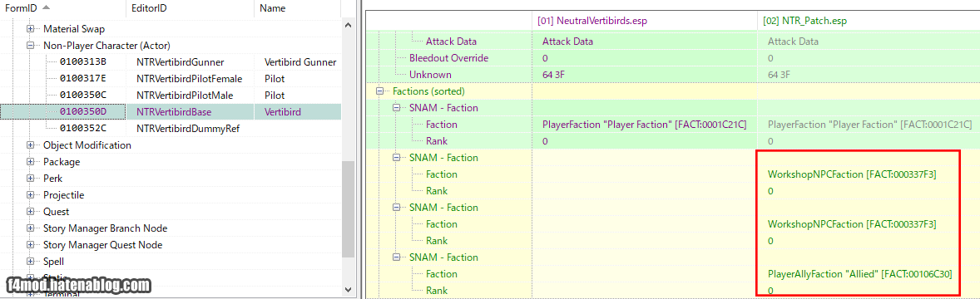Click the Story Manager Quest Node label
980x299 pixels.
point(102,245)
